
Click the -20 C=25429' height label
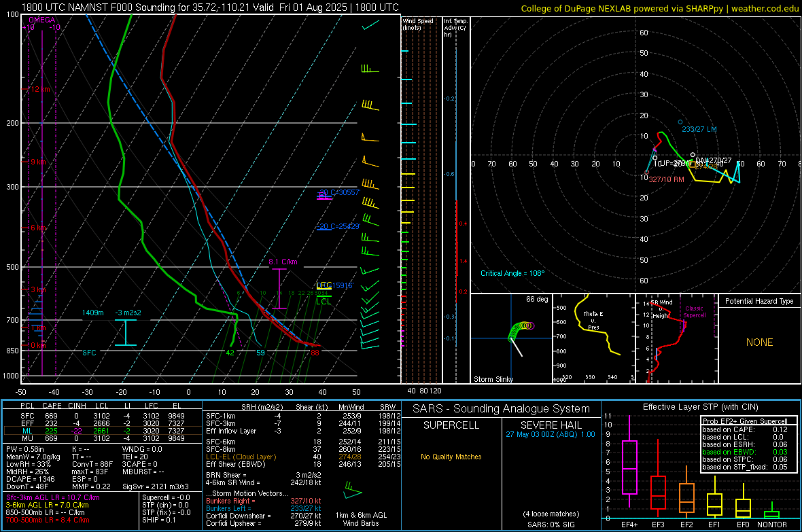point(338,226)
